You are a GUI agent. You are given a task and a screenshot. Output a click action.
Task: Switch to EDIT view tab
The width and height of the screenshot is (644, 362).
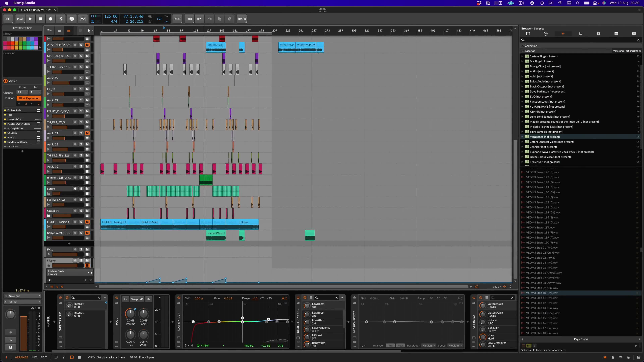point(44,357)
